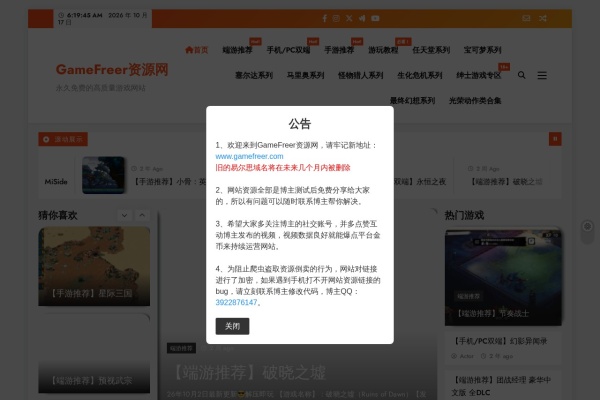
Task: Click the Actor author link under 幻影异闻录
Action: coord(466,356)
